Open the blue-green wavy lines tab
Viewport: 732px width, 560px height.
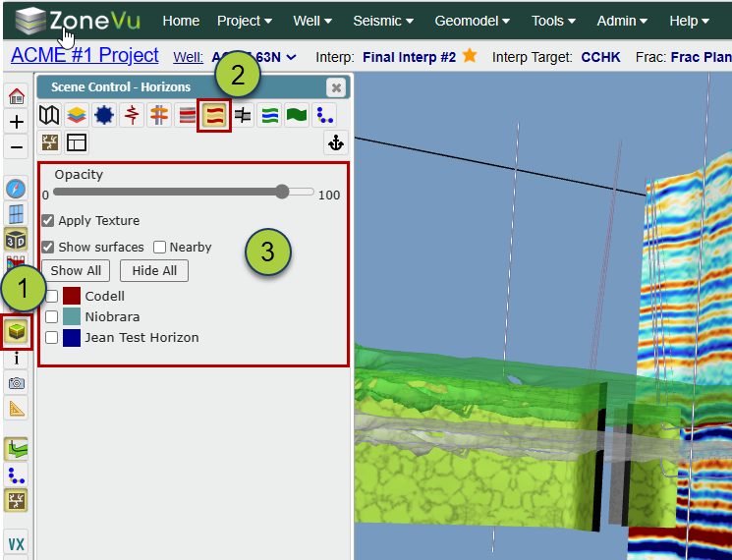click(269, 115)
